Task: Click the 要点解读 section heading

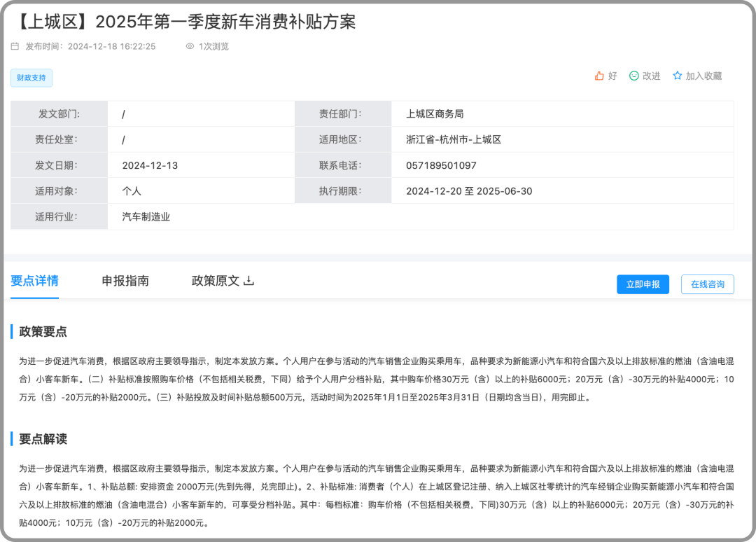Action: [x=43, y=439]
